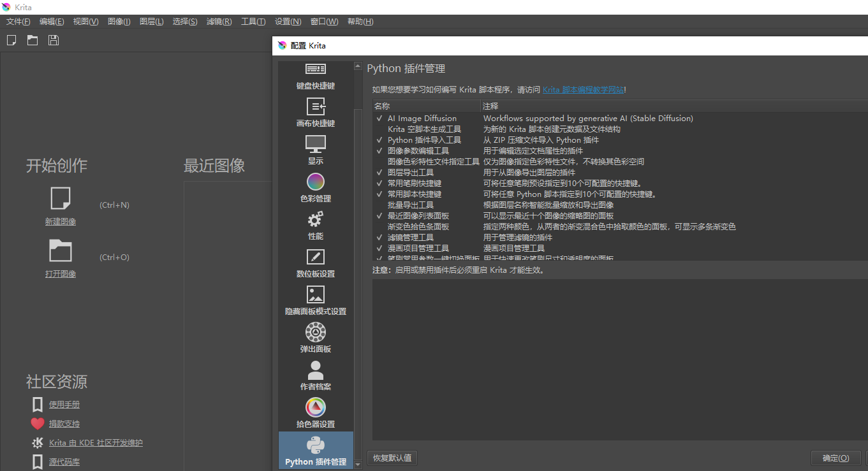Open the 文件 menu
The height and width of the screenshot is (471, 868).
tap(18, 22)
